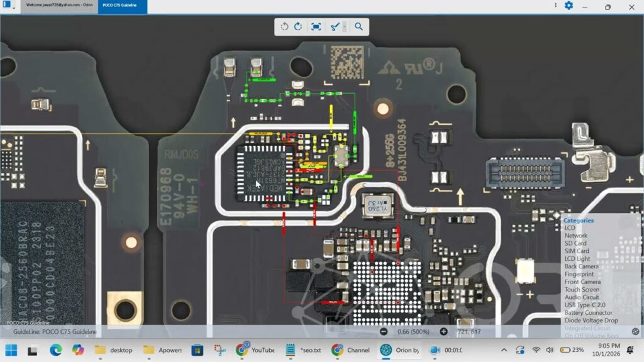Click the Categories heading
This screenshot has width=644, height=362.
(x=579, y=221)
